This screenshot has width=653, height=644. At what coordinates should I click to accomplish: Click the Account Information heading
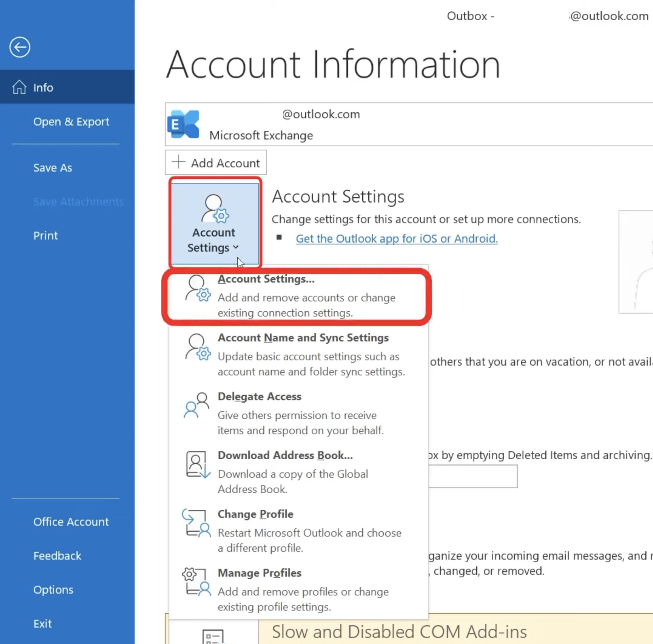tap(333, 64)
